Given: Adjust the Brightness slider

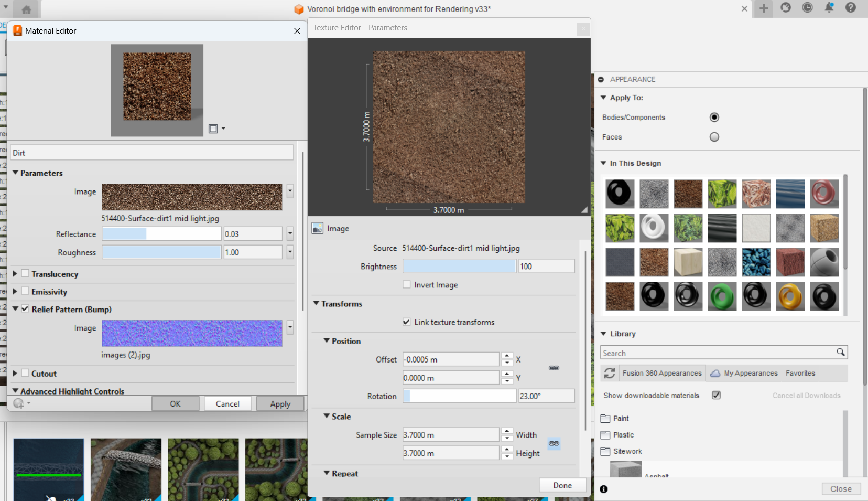Looking at the screenshot, I should [x=459, y=267].
